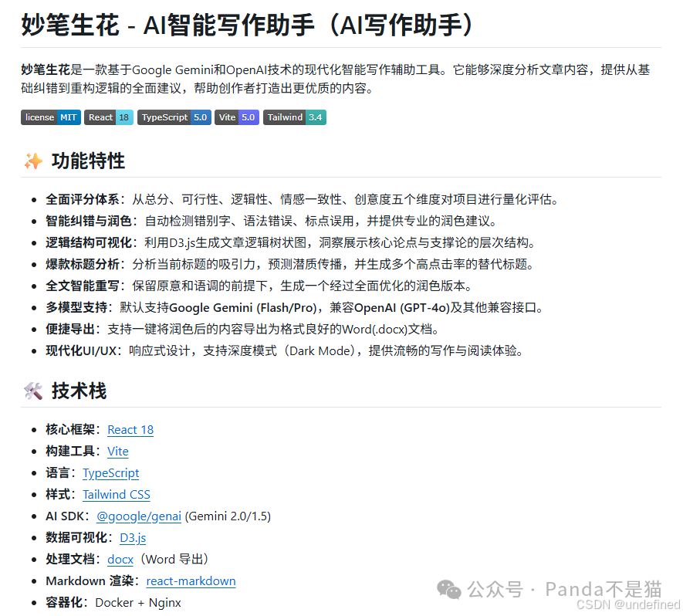The height and width of the screenshot is (616, 683).
Task: Click the Markdown 渲染 label
Action: point(90,581)
